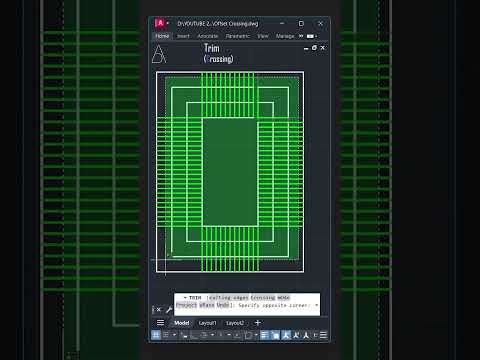Open the AutoCAD application menu logo
Image resolution: width=480 pixels, height=360 pixels.
coord(160,23)
